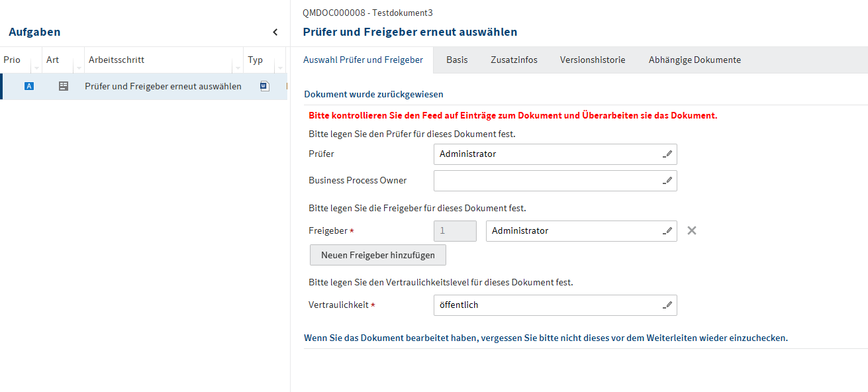Show the Versionshistorie tab
The image size is (868, 392).
(x=593, y=60)
